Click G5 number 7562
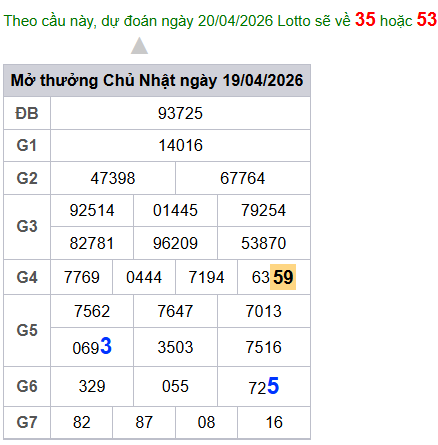Viewport: 438px width, 445px height. [92, 311]
